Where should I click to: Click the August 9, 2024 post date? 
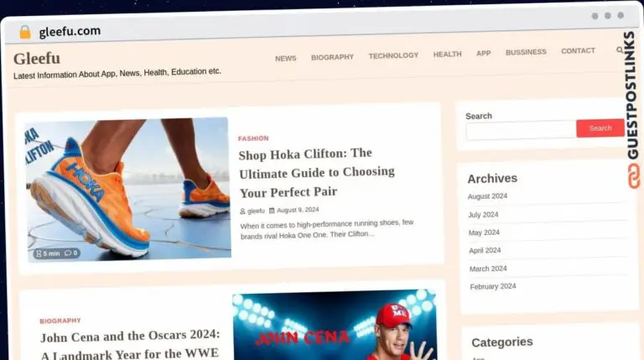click(x=298, y=210)
